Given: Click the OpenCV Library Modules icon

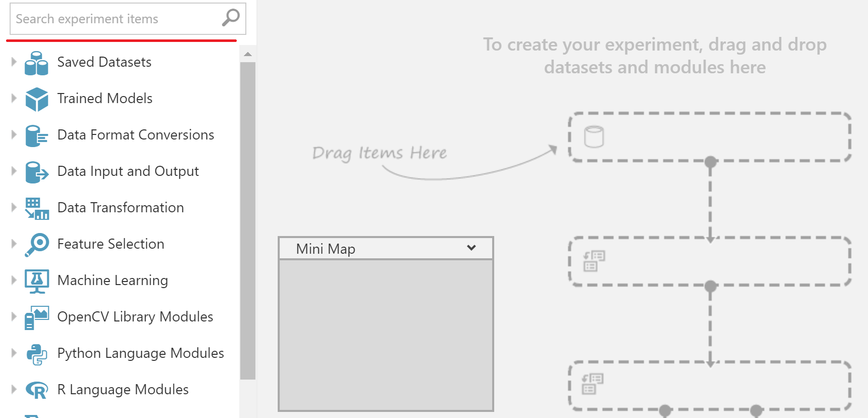Looking at the screenshot, I should [36, 317].
